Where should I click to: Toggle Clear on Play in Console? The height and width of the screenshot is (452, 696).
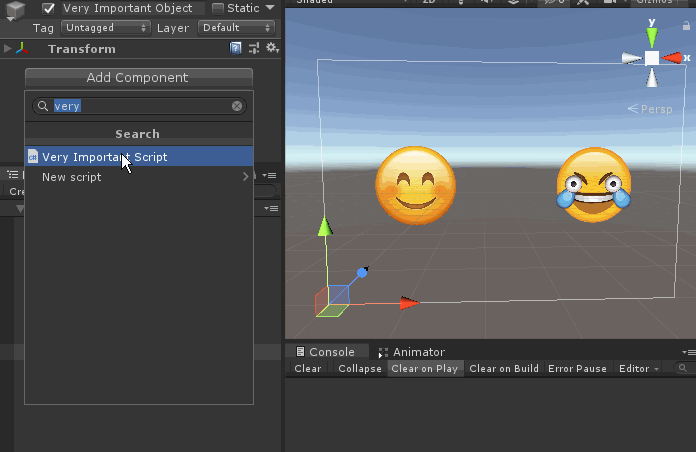(425, 369)
